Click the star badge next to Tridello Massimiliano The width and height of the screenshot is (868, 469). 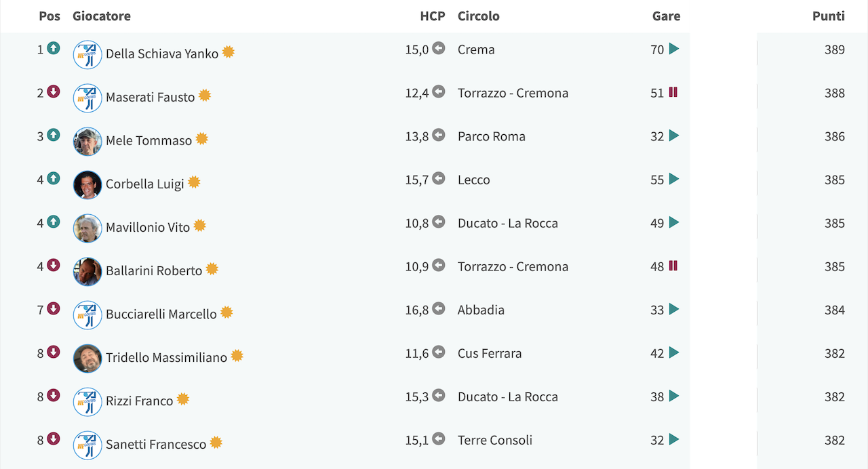tap(237, 355)
